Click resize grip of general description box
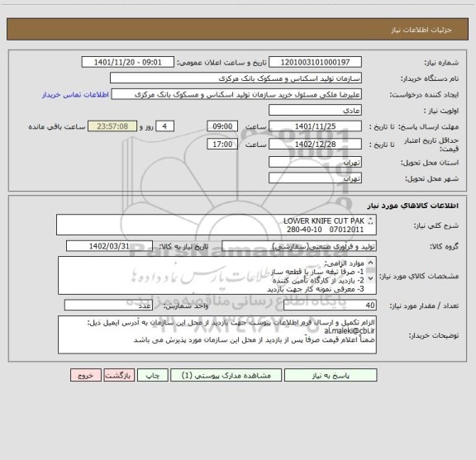The width and height of the screenshot is (476, 460). click(370, 221)
